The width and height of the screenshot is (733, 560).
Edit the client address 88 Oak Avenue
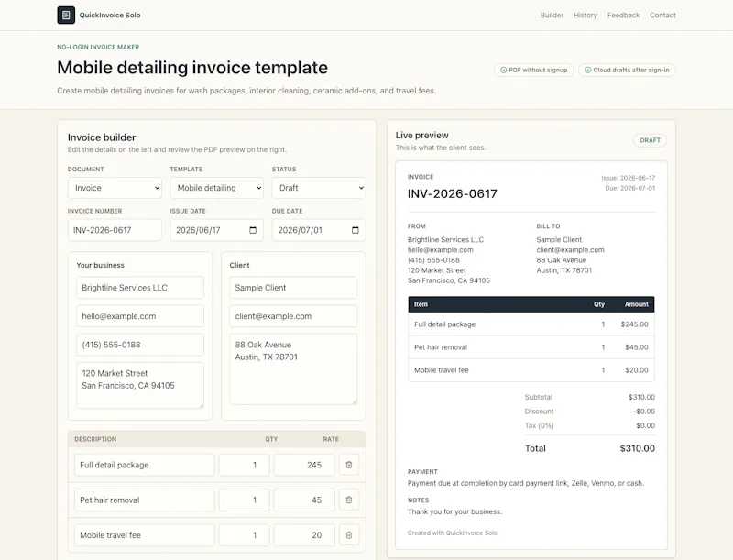[293, 368]
